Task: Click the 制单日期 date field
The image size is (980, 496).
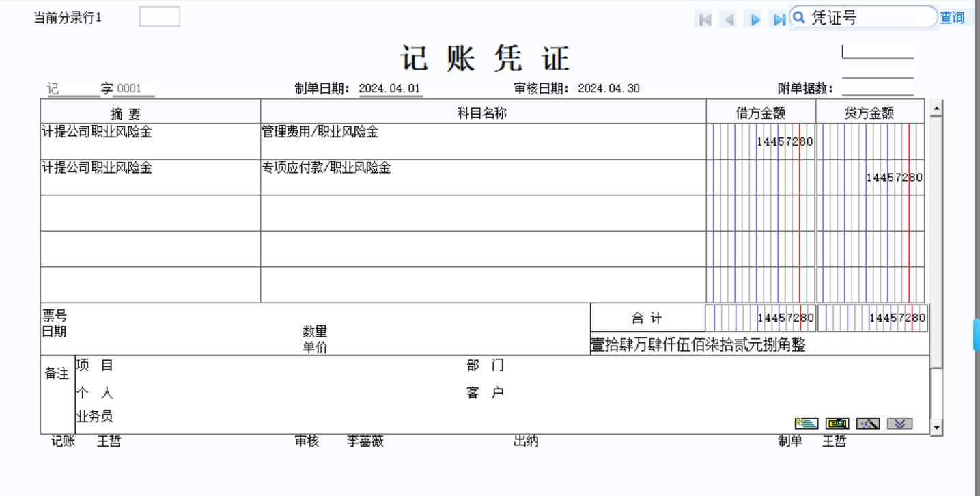Action: tap(390, 89)
